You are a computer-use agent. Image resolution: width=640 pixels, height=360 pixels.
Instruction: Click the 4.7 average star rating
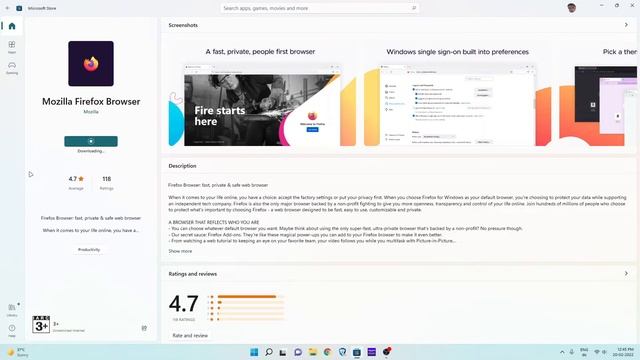coord(76,183)
